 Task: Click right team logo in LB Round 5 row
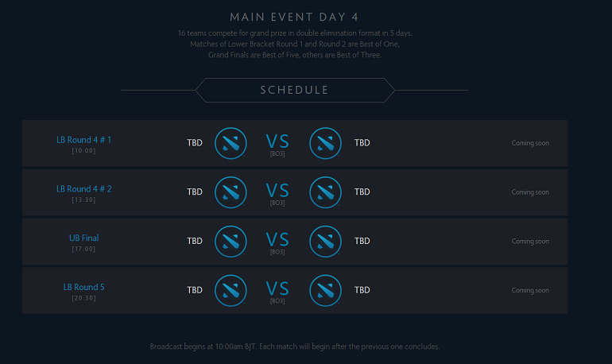click(326, 291)
